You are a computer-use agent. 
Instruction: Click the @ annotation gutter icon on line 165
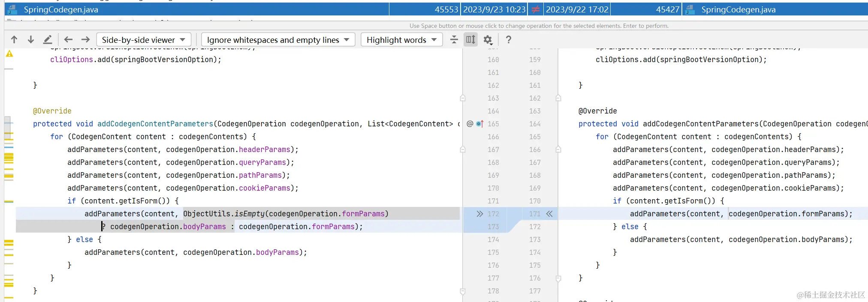470,124
